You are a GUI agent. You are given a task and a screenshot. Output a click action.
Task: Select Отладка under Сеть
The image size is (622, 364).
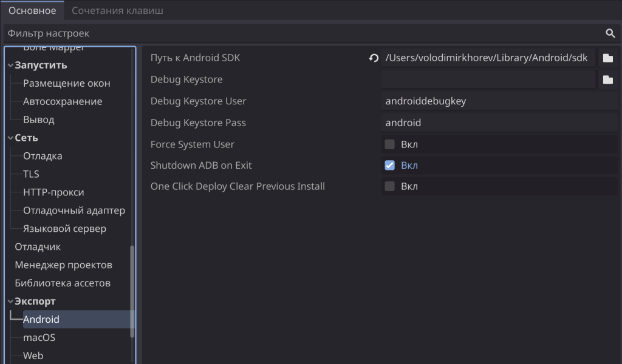pos(43,156)
